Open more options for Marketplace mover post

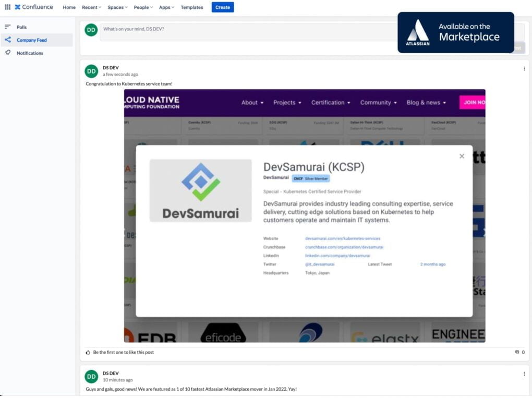point(524,374)
